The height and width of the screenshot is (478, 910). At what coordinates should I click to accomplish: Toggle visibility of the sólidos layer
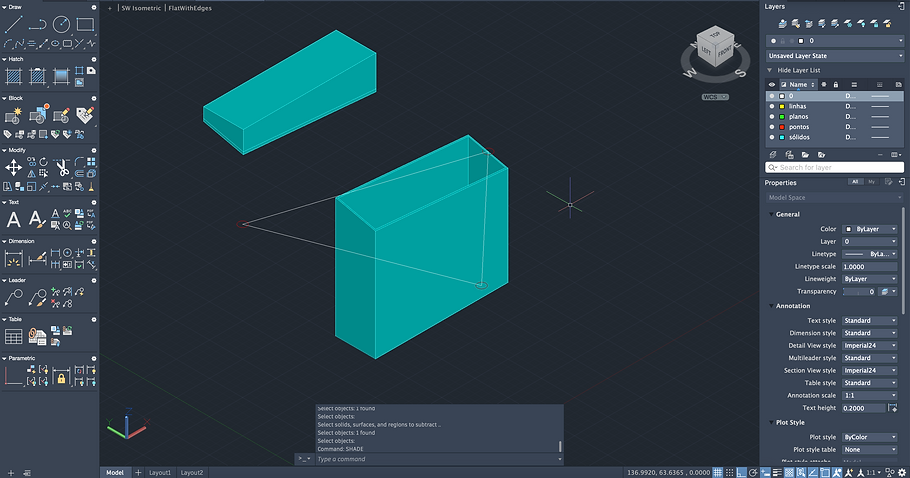[x=771, y=137]
